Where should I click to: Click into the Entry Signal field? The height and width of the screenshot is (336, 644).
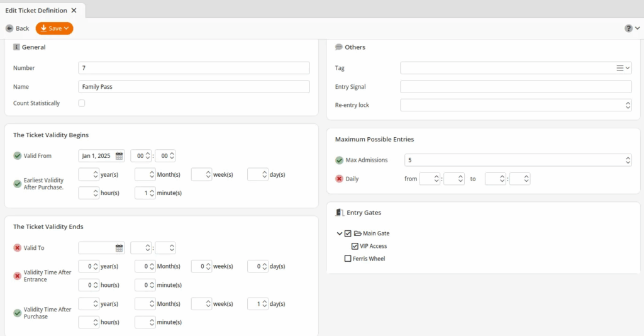point(516,87)
